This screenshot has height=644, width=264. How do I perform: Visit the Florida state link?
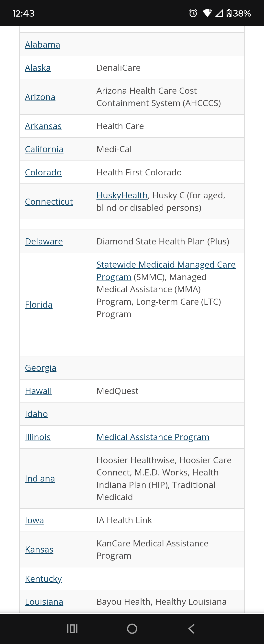[39, 304]
